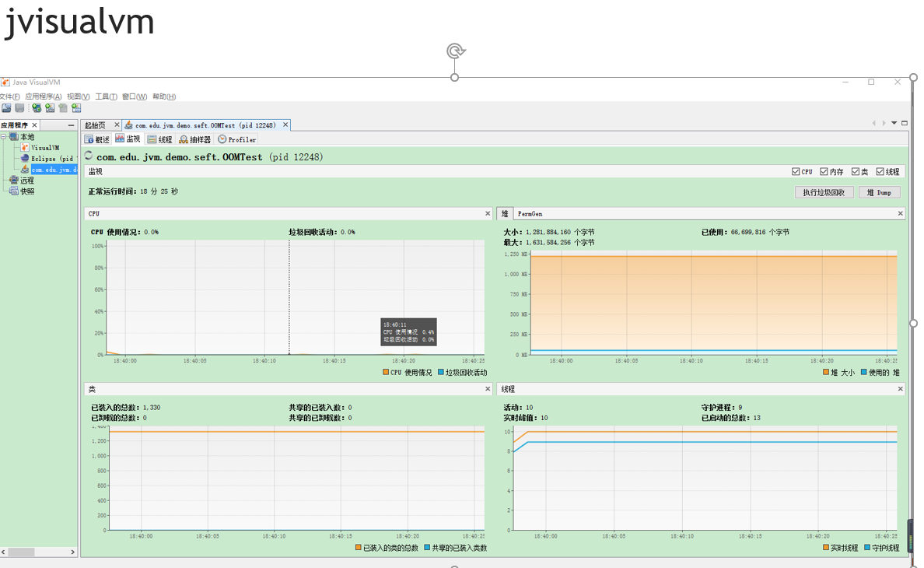Viewport: 924px width, 568px height.
Task: Click the 18:40:11 CPU chart tooltip
Action: (x=408, y=331)
